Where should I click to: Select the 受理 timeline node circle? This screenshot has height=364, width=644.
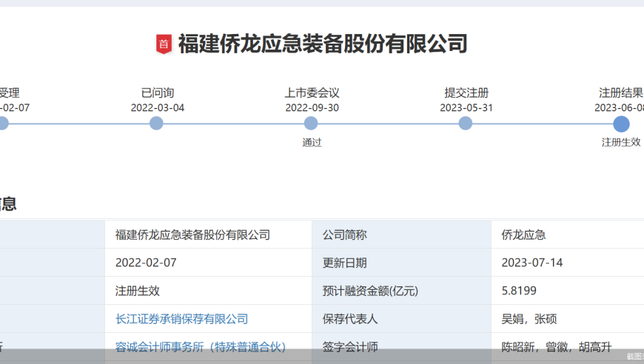2,123
